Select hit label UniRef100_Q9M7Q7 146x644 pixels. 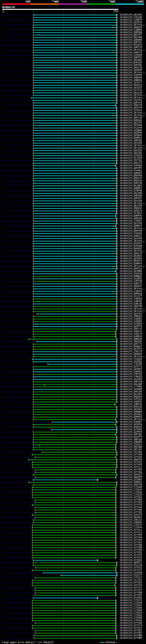pyautogui.click(x=131, y=58)
